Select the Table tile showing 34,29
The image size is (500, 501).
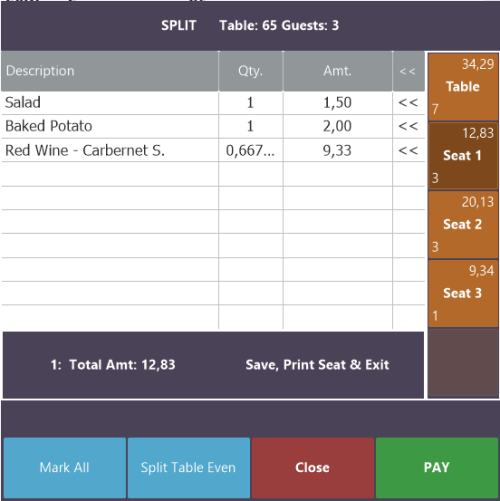pos(463,87)
